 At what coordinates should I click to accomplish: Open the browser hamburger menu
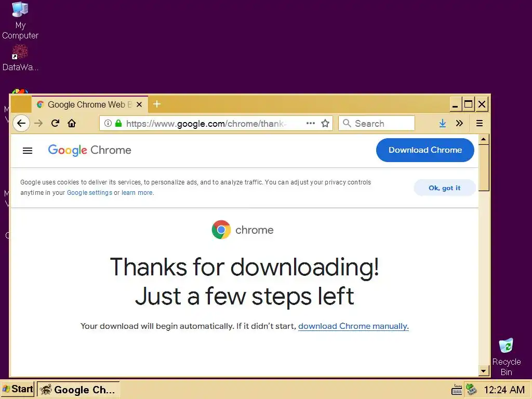[x=480, y=123]
